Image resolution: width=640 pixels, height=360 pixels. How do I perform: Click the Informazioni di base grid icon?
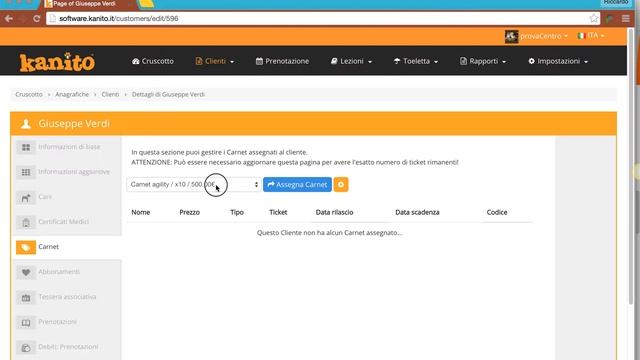point(26,147)
